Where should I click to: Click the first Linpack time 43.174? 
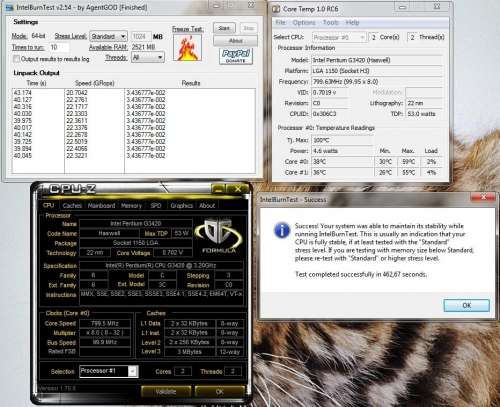click(x=23, y=93)
